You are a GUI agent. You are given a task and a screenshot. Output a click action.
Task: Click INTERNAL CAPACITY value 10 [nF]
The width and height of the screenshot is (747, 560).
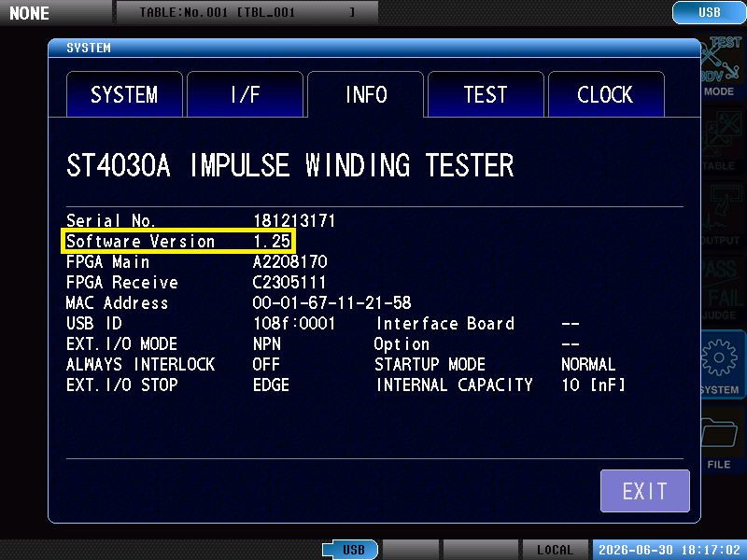593,385
